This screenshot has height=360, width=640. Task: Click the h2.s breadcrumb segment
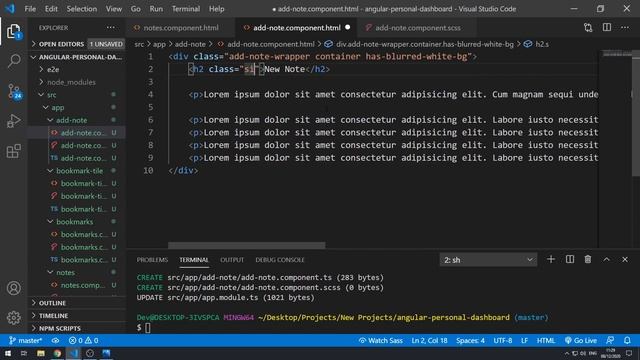(537, 44)
